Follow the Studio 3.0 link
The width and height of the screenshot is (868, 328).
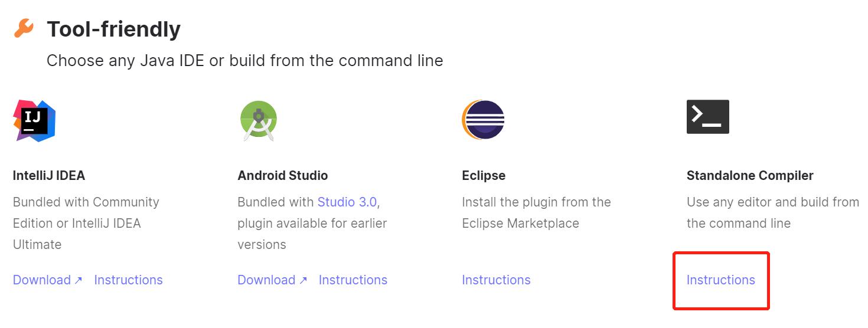click(347, 202)
